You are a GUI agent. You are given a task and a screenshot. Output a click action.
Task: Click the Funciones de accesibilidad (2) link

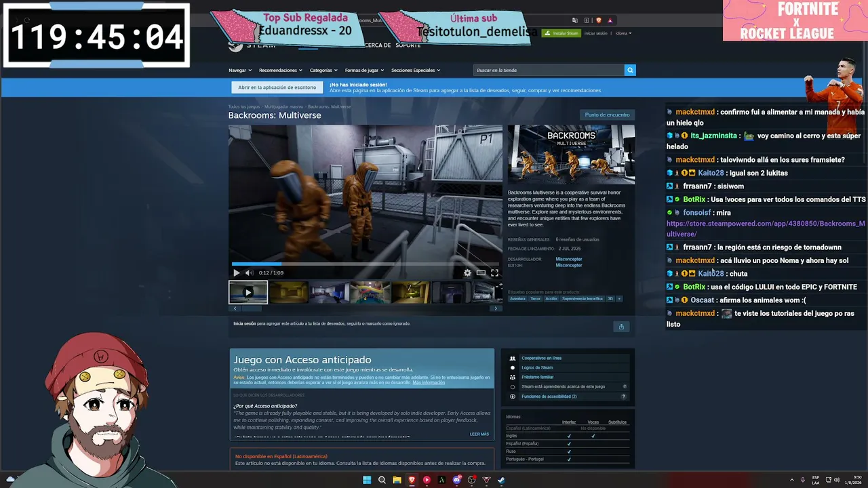pyautogui.click(x=549, y=396)
